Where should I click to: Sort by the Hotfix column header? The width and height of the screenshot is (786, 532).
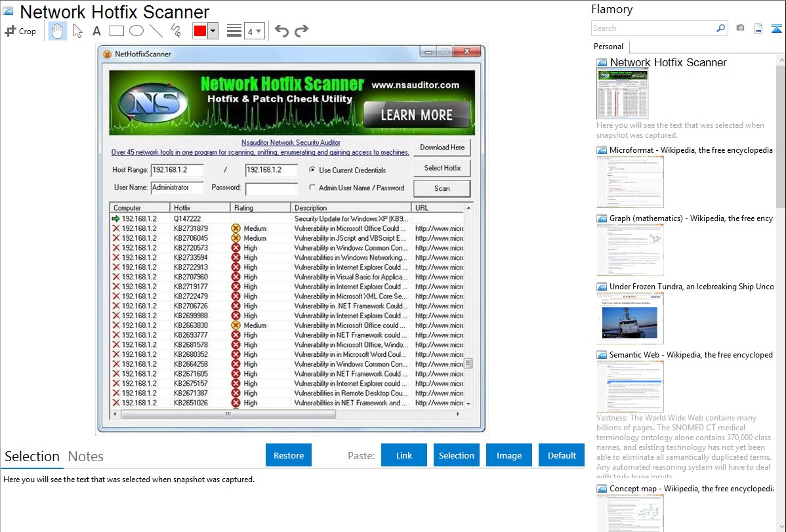click(x=199, y=207)
